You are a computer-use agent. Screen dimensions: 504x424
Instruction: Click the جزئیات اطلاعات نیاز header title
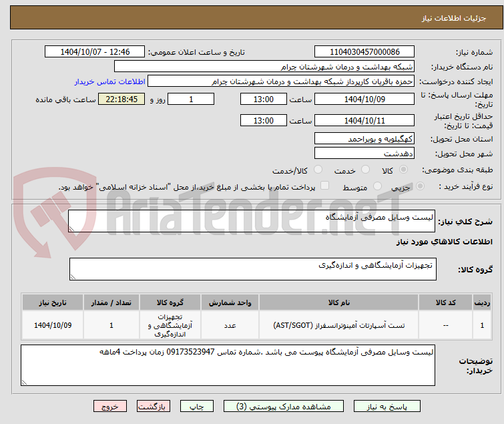pos(453,18)
